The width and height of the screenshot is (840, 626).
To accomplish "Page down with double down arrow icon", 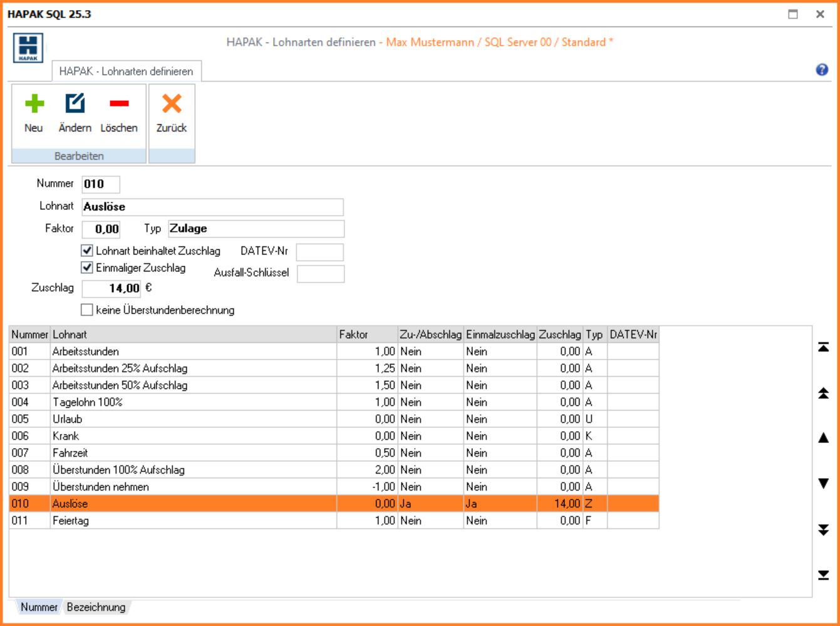I will tap(824, 530).
